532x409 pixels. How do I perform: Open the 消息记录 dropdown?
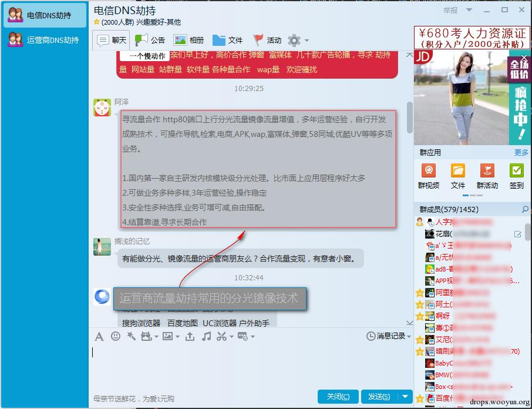click(x=389, y=336)
